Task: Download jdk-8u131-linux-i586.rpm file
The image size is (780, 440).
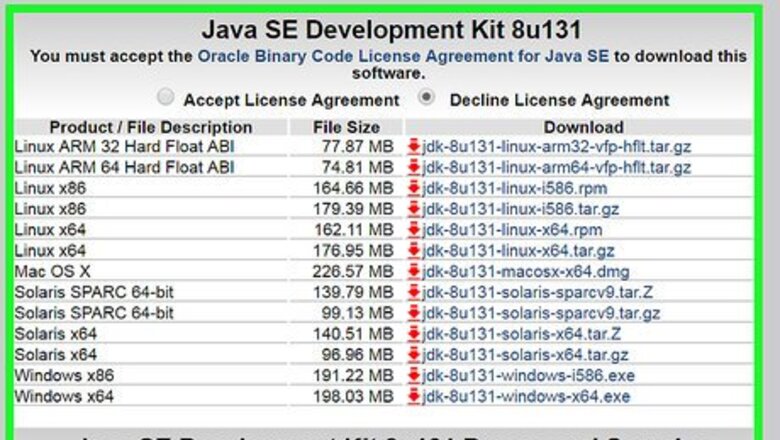Action: click(515, 188)
